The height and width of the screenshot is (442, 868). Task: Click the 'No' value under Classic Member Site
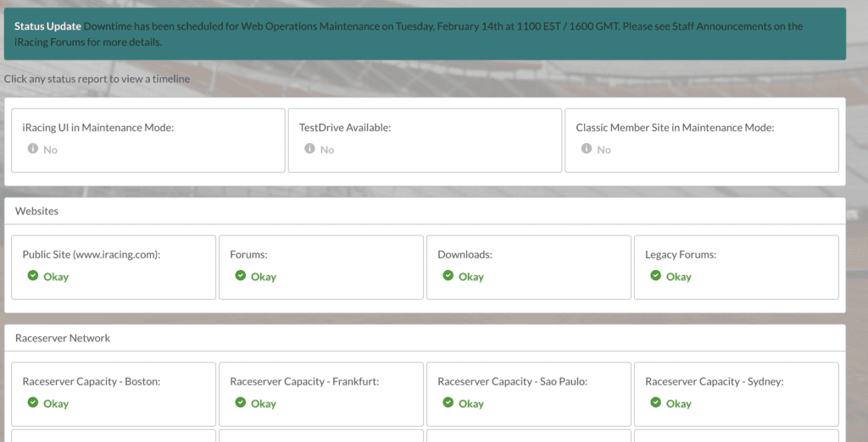[604, 150]
